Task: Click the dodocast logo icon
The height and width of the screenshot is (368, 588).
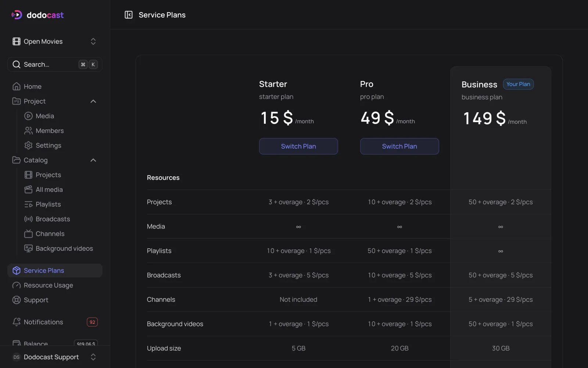Action: (17, 15)
